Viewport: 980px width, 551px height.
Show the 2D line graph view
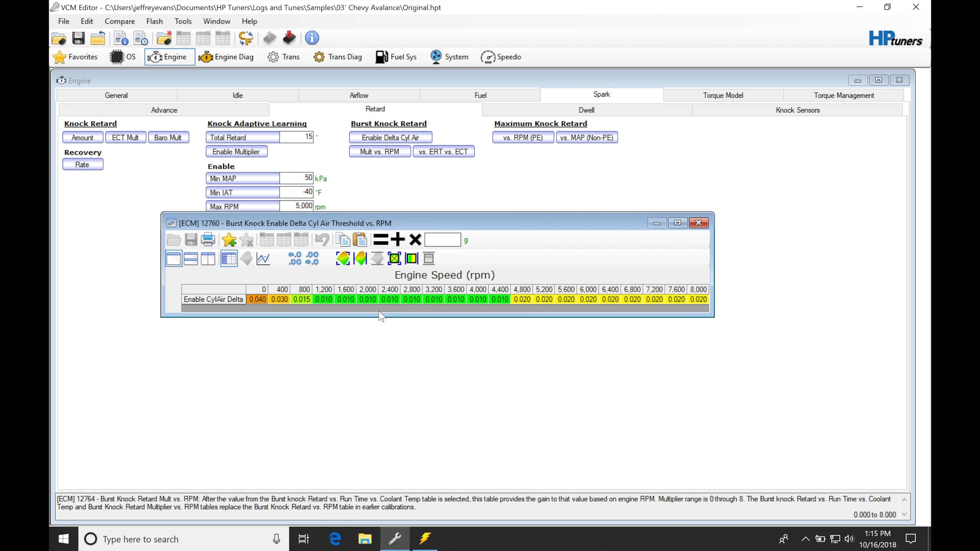(x=263, y=259)
